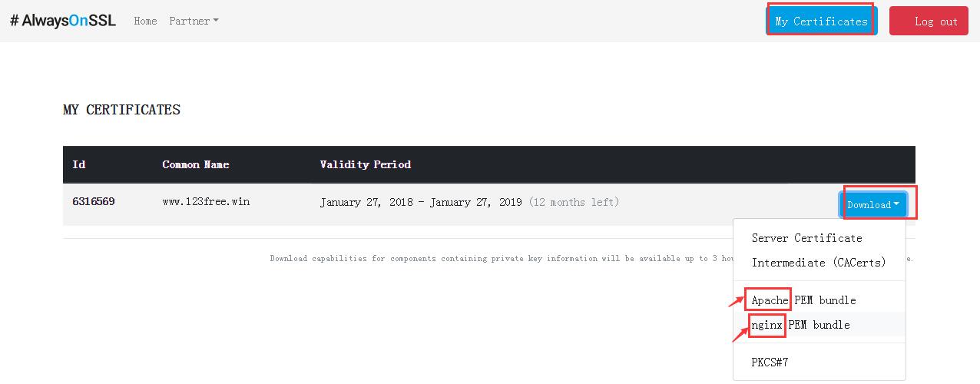
Task: Click the caret arrow on Download
Action: (x=896, y=204)
